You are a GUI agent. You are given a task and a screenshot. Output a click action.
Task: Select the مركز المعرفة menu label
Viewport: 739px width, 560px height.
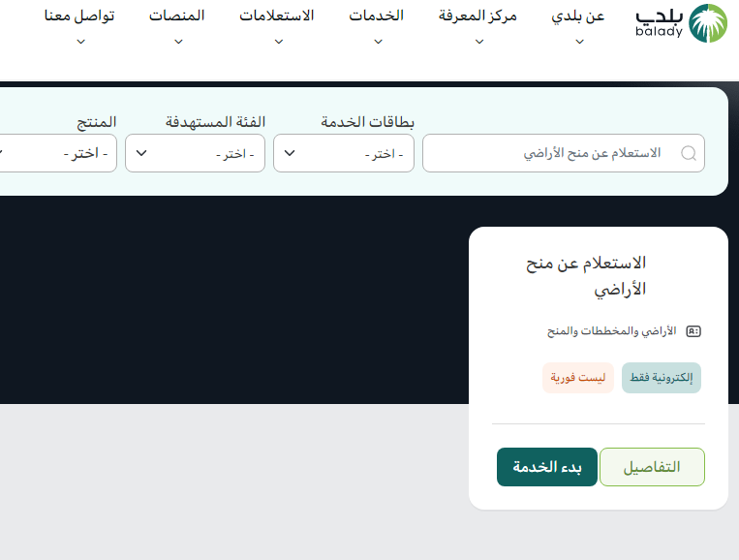[x=478, y=16]
